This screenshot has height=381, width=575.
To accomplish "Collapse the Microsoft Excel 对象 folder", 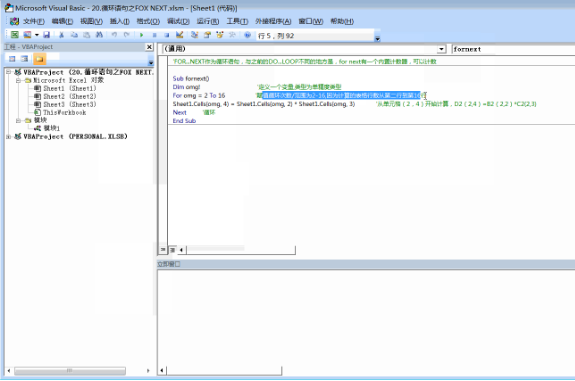I will [x=18, y=80].
